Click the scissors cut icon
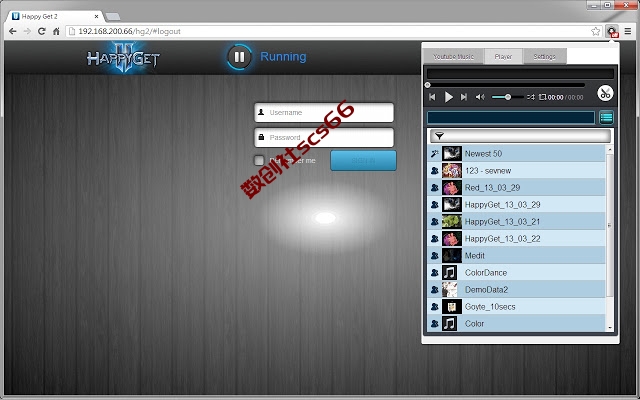Screen dimensions: 640x400 point(605,93)
